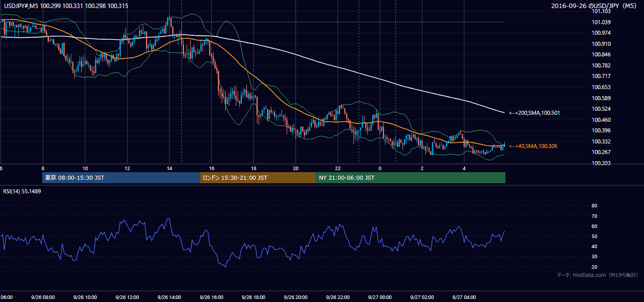644x302 pixels.
Task: Click the bottom time label 9/26 20:00
Action: [x=295, y=297]
